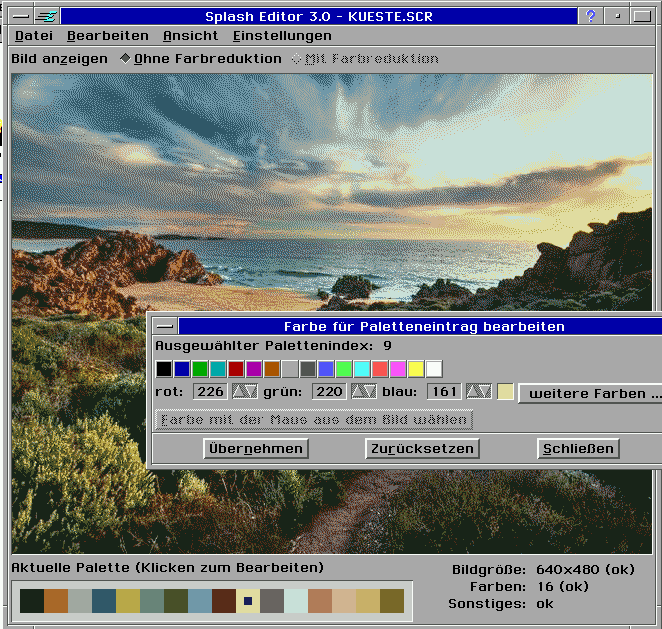Select the Ohne Farbreduktion option

pyautogui.click(x=126, y=59)
